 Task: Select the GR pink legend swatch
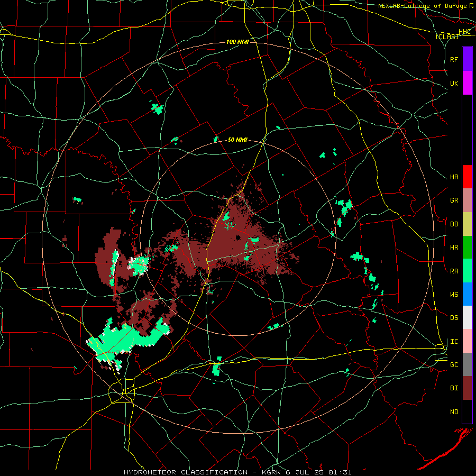467,200
